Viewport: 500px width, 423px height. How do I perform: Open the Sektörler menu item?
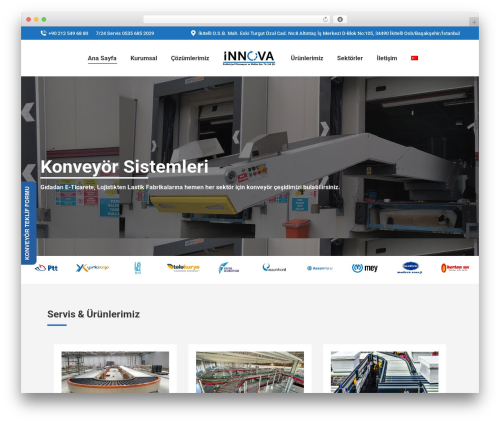point(350,58)
